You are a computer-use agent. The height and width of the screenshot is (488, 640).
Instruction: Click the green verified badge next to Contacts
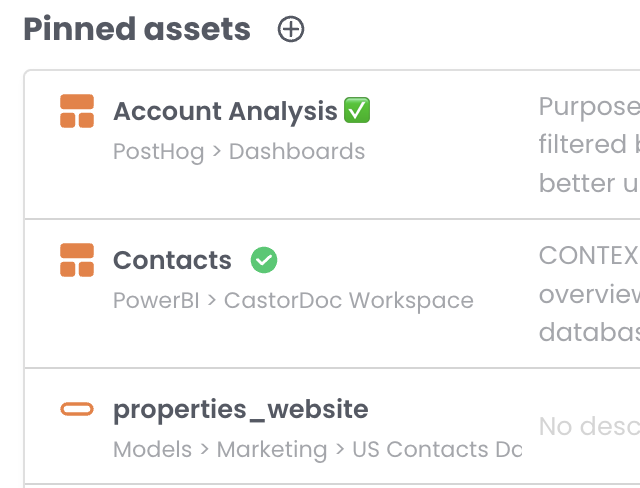264,260
